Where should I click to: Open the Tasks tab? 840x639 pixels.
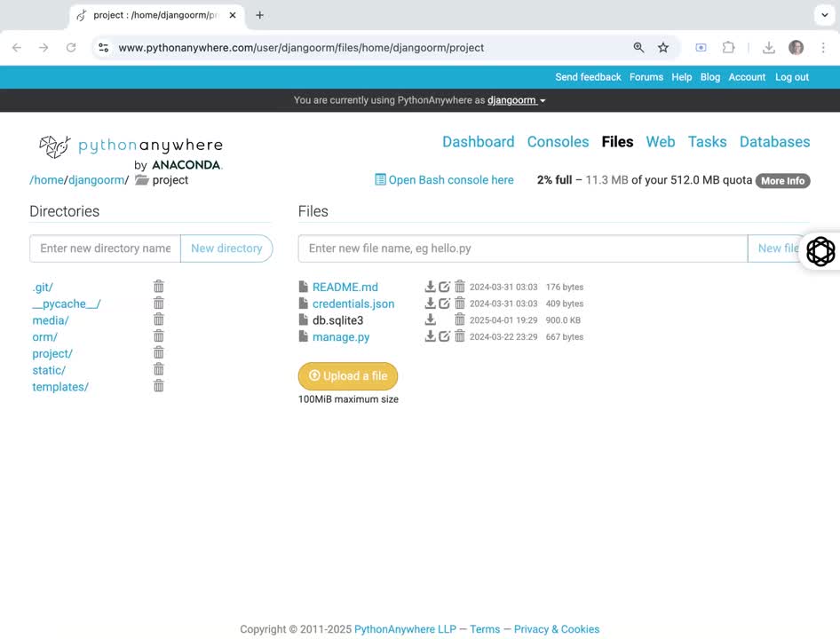tap(707, 142)
